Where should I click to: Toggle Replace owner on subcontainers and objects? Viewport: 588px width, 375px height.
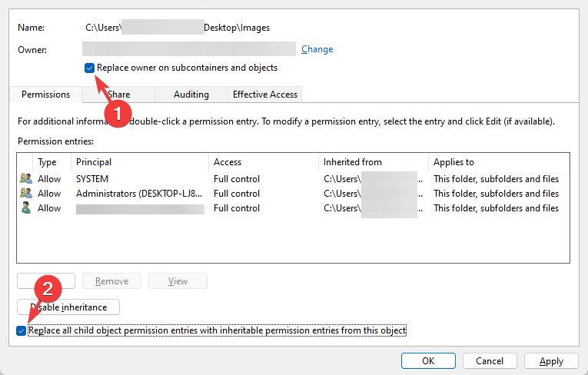click(x=91, y=68)
